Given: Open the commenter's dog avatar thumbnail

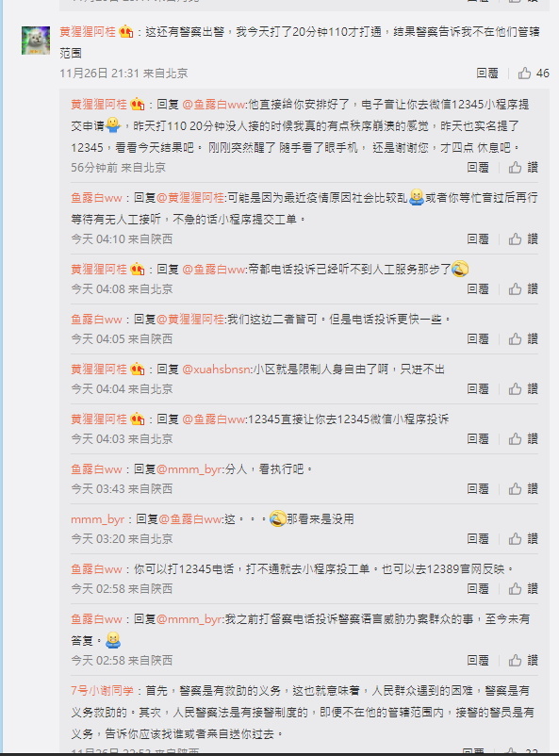Looking at the screenshot, I should pos(36,41).
